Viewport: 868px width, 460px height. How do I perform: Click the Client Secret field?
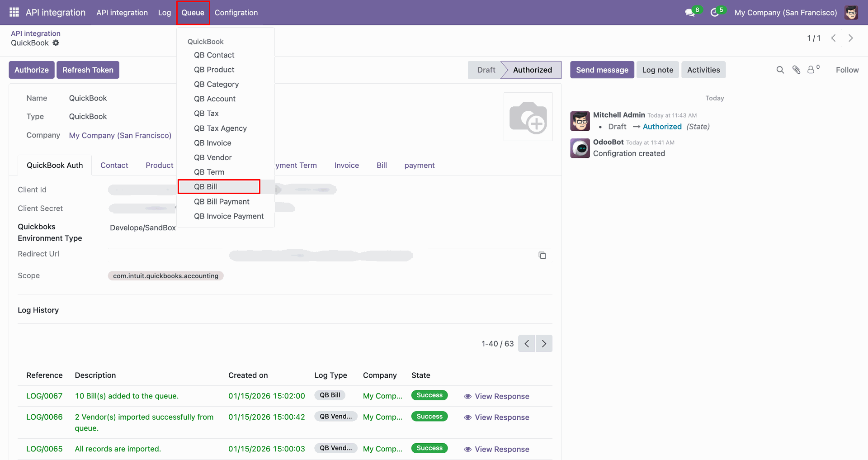(x=201, y=208)
